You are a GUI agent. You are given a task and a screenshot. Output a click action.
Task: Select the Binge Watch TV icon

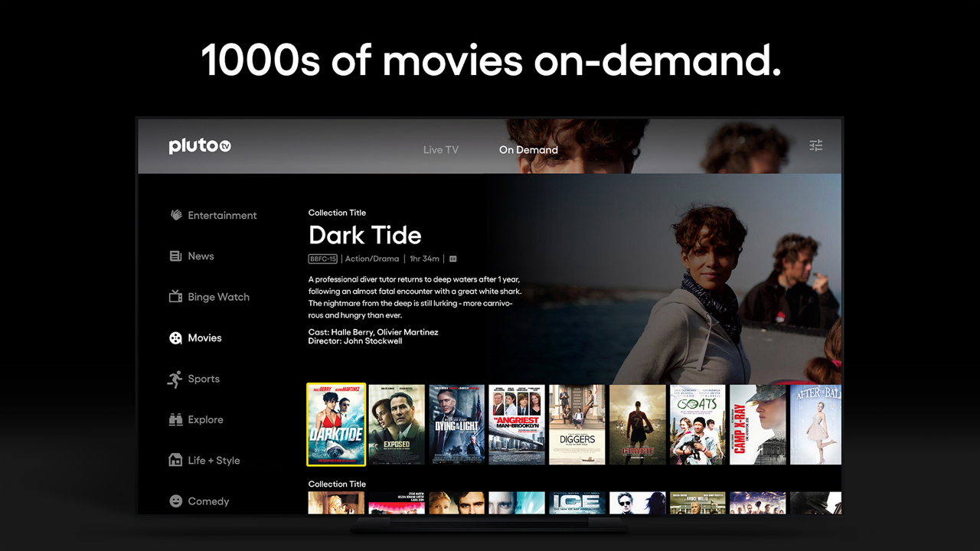pos(175,297)
